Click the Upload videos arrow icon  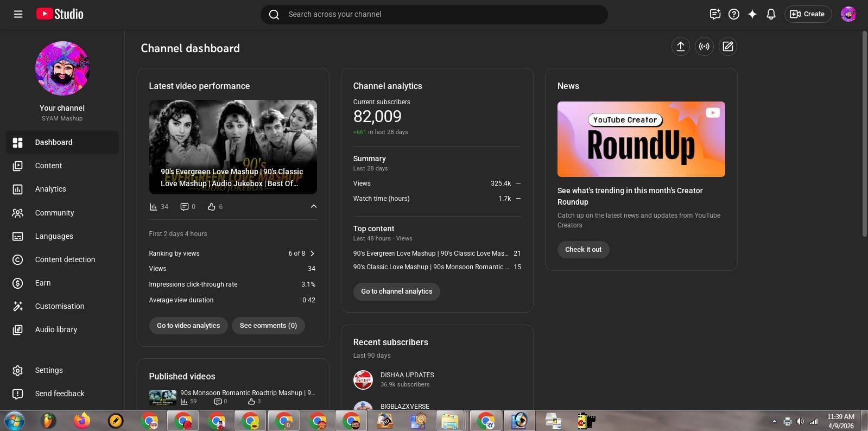tap(680, 47)
